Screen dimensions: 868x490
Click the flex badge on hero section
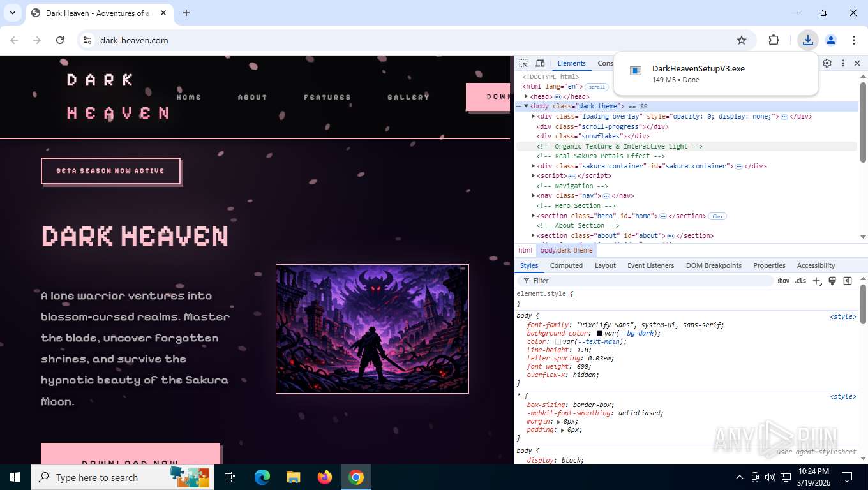click(717, 216)
